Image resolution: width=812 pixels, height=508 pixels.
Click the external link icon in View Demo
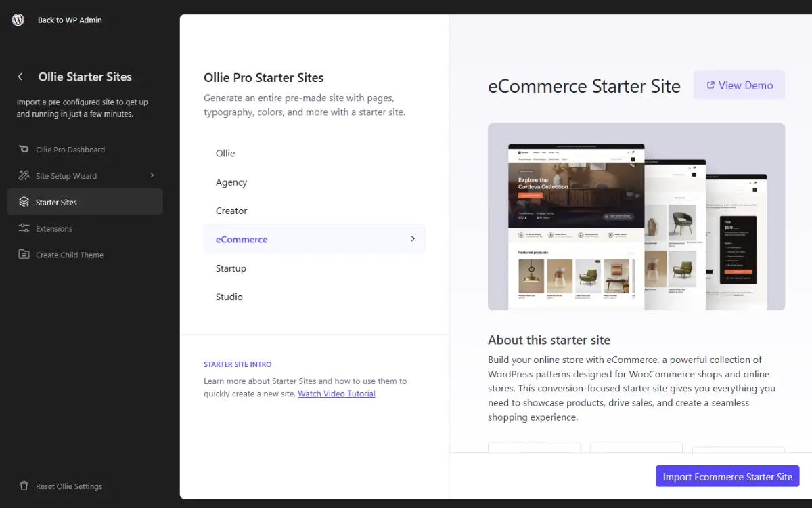(x=710, y=85)
